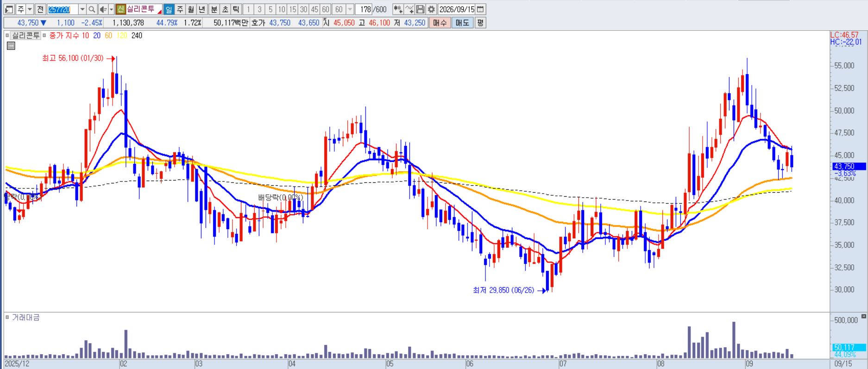
Task: Click the blue 20 moving average label
Action: (x=97, y=35)
